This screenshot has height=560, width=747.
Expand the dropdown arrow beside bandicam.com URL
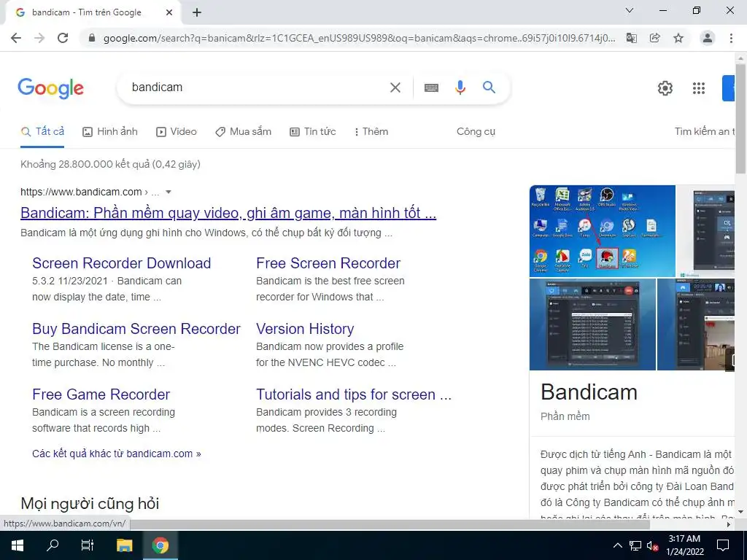tap(169, 192)
